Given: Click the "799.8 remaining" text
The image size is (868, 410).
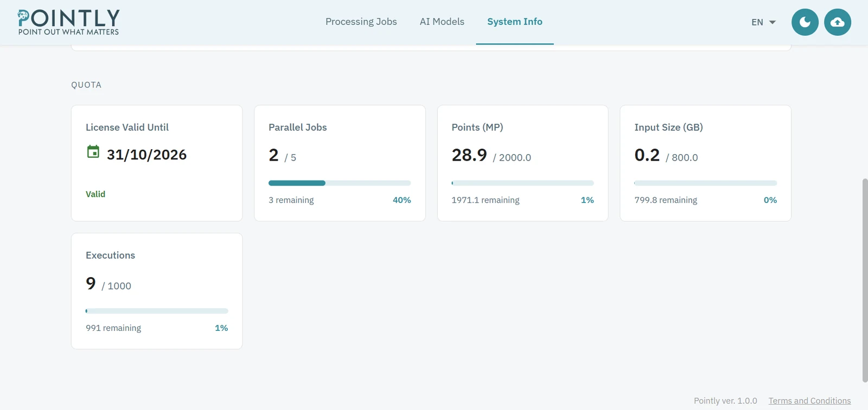Looking at the screenshot, I should pyautogui.click(x=666, y=200).
